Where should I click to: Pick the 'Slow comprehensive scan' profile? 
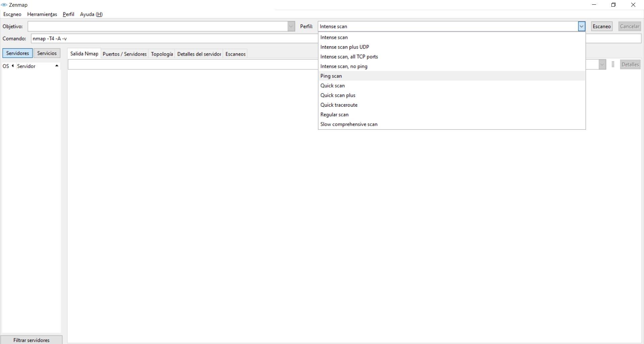(x=452, y=124)
